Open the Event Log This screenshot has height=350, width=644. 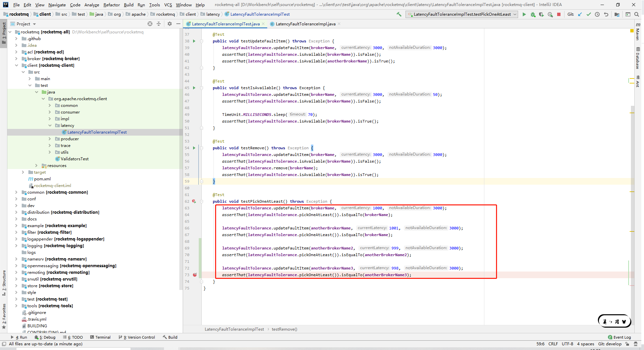pyautogui.click(x=619, y=337)
